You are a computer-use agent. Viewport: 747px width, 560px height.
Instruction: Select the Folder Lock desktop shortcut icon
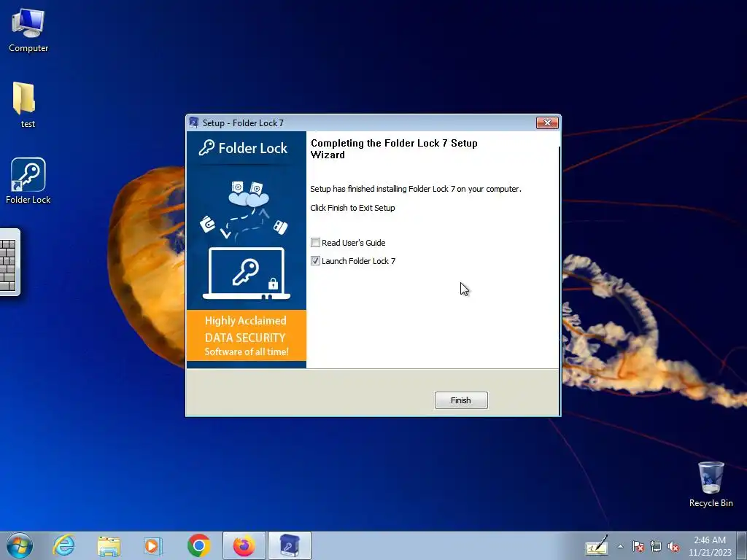(28, 181)
